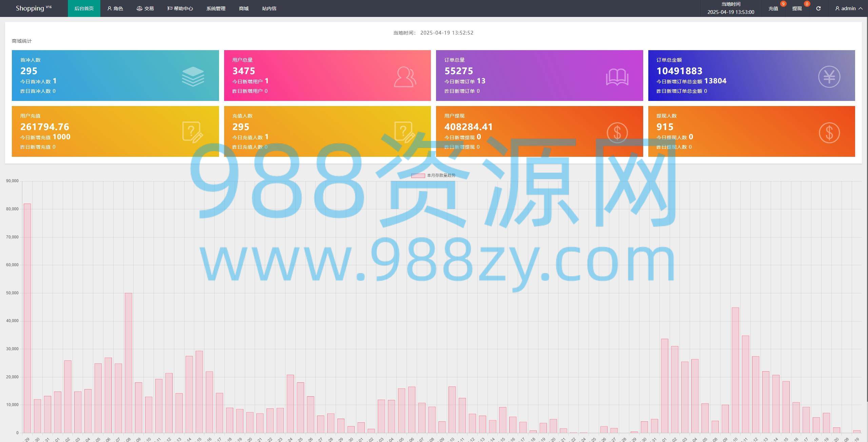Click the refresh icon in top bar
Viewport: 868px width, 442px height.
point(818,8)
